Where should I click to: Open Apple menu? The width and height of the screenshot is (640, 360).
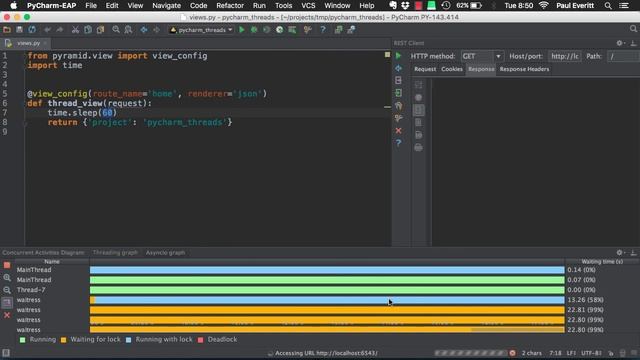point(13,6)
